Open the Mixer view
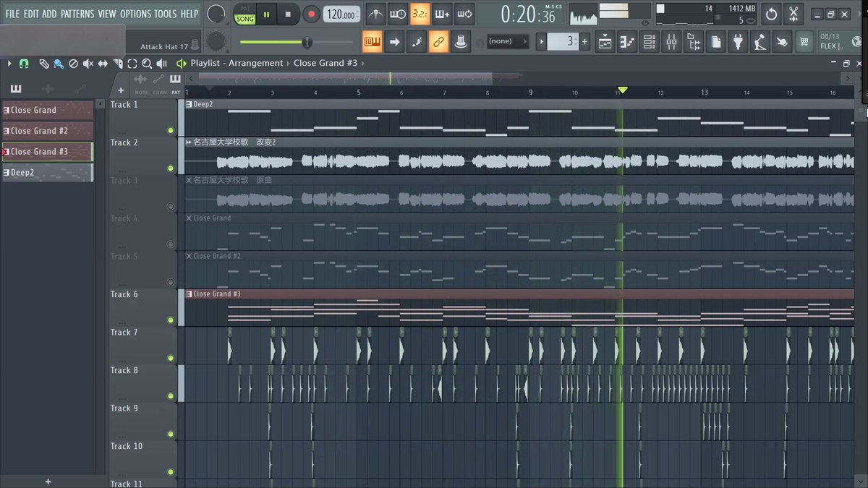Viewport: 868px width, 488px height. click(671, 42)
